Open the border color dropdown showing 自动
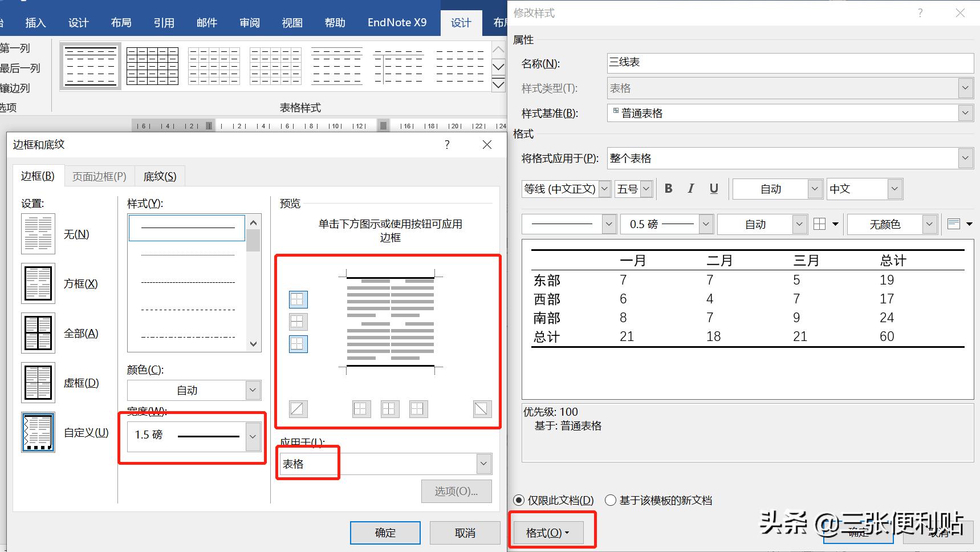This screenshot has width=980, height=552. coord(251,390)
